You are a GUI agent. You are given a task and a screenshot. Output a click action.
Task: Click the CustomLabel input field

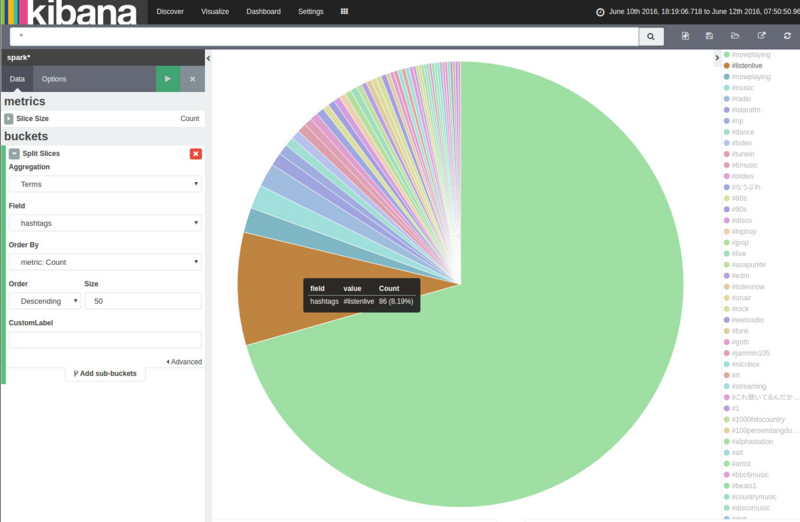(105, 340)
